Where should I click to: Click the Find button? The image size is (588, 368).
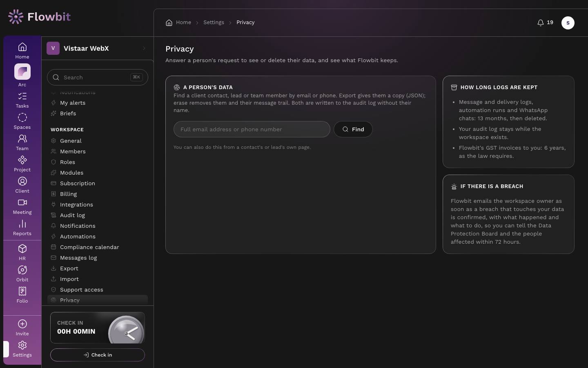click(x=353, y=129)
